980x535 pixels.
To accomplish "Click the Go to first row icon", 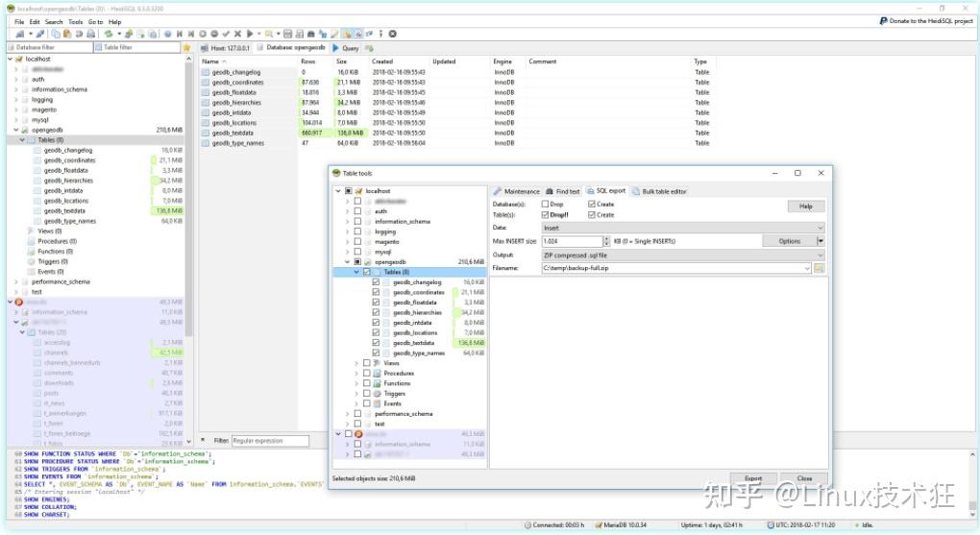I will [180, 34].
